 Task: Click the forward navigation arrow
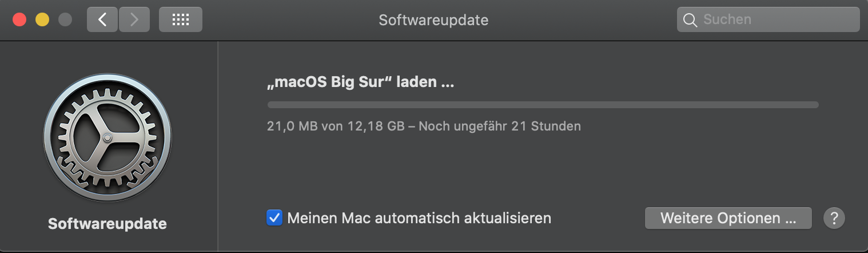click(x=134, y=20)
